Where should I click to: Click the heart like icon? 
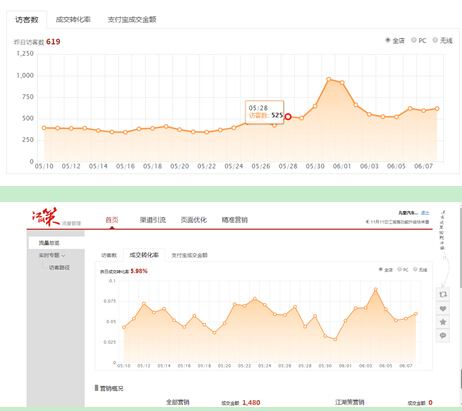pyautogui.click(x=443, y=309)
